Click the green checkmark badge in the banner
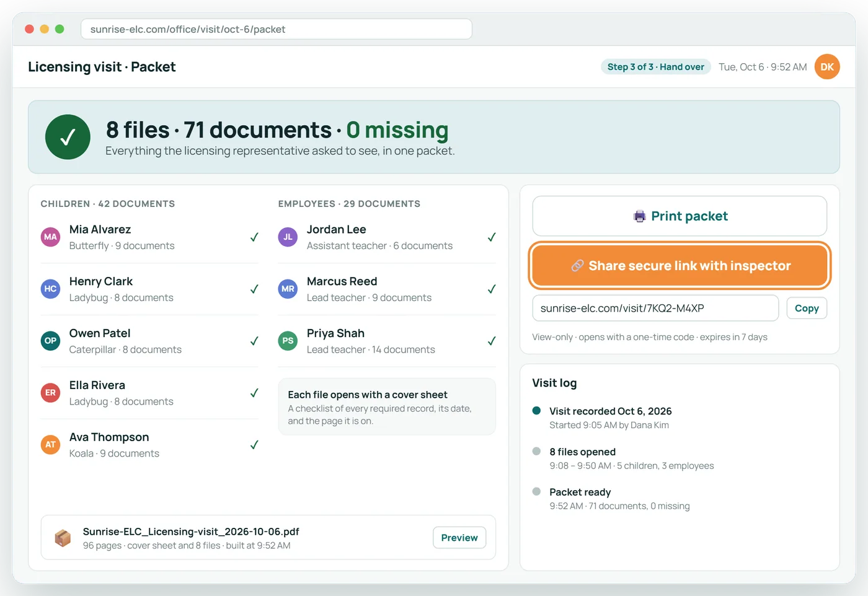Image resolution: width=868 pixels, height=596 pixels. 68,137
